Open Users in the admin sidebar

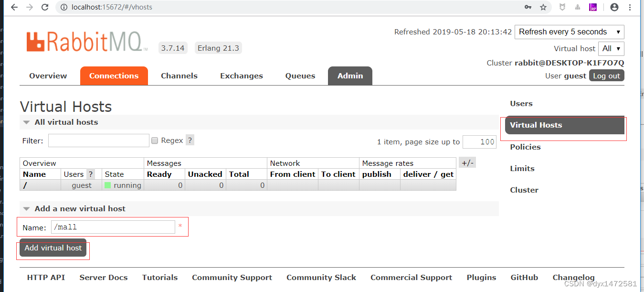(x=521, y=104)
